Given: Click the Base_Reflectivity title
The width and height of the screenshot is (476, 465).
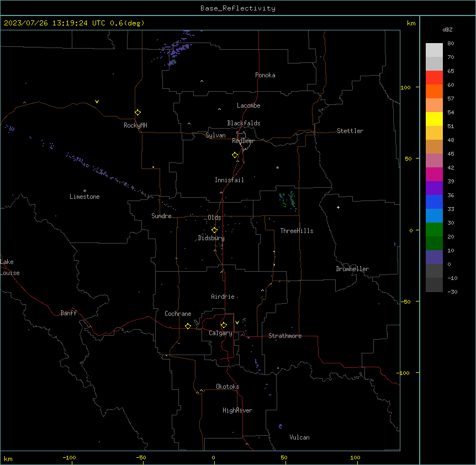Looking at the screenshot, I should [x=238, y=8].
